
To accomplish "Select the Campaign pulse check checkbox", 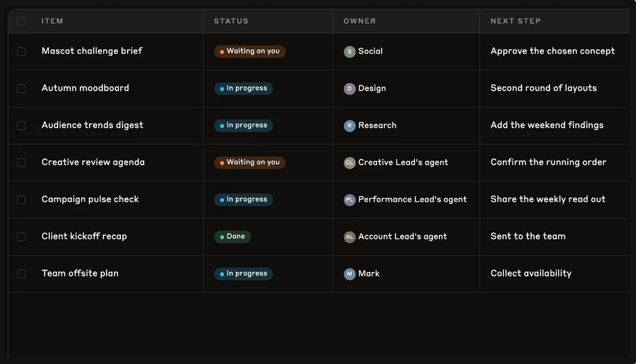I will [21, 200].
